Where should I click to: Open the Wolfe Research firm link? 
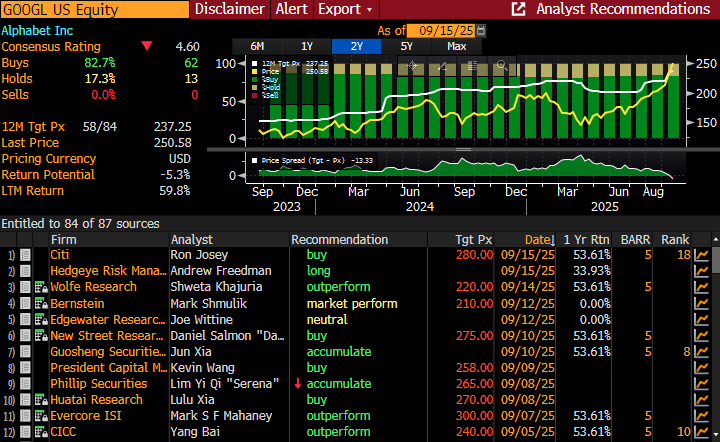[93, 287]
